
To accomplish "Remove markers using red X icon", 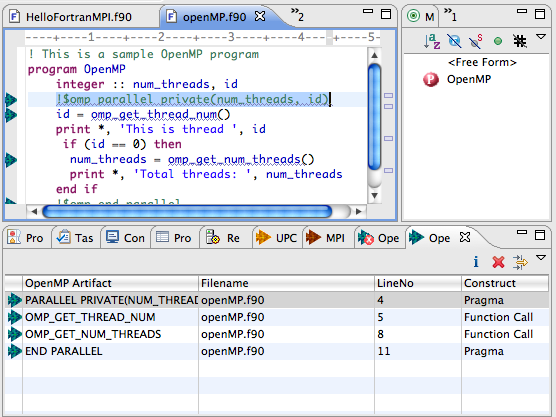I will click(x=498, y=262).
